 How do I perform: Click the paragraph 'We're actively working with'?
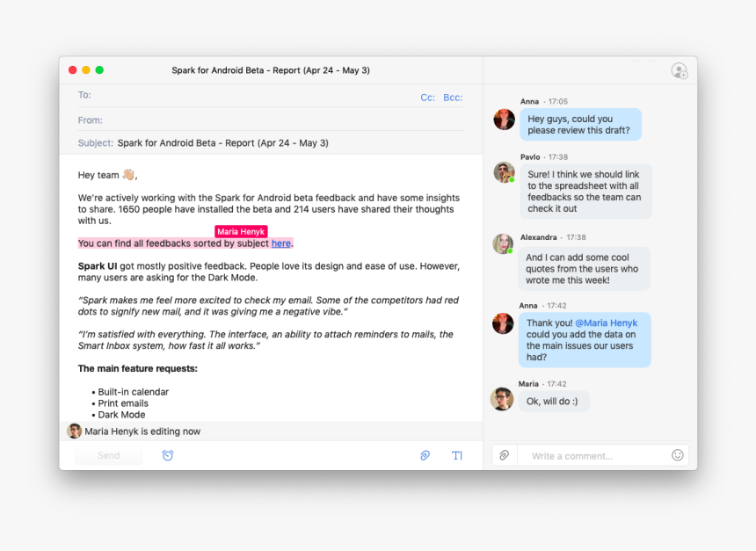coord(268,209)
